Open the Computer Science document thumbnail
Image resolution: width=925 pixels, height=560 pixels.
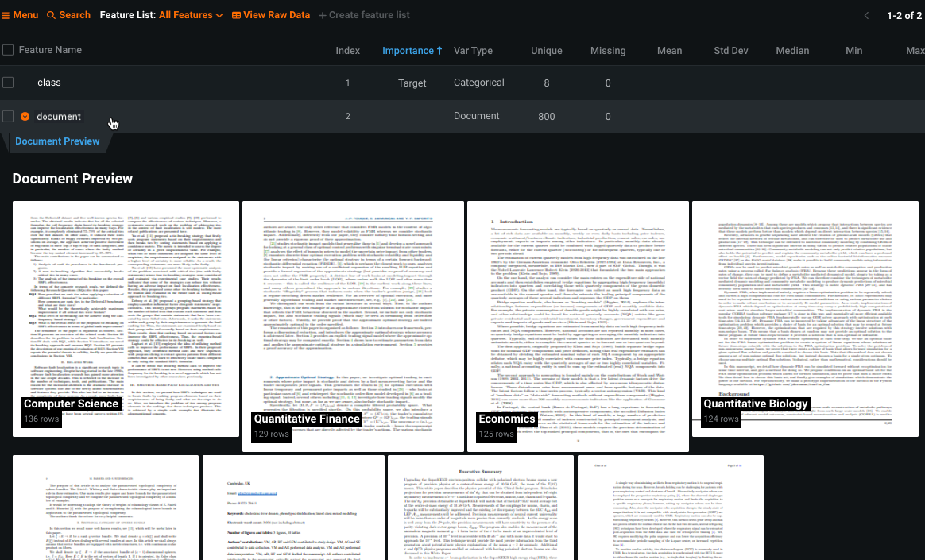click(x=126, y=318)
